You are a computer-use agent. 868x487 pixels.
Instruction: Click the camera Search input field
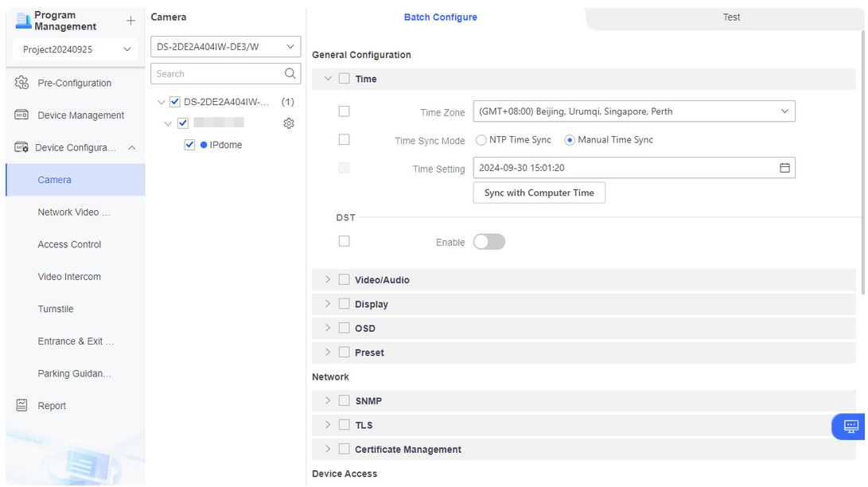click(216, 73)
